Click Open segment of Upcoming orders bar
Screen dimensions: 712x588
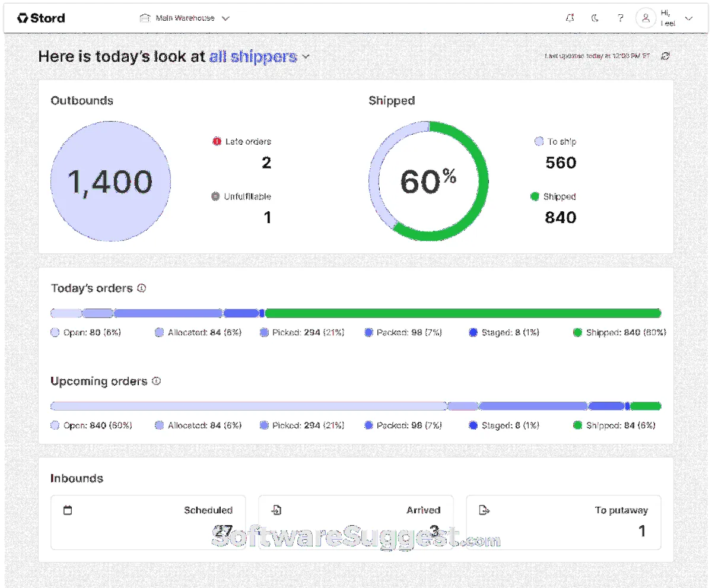(249, 406)
